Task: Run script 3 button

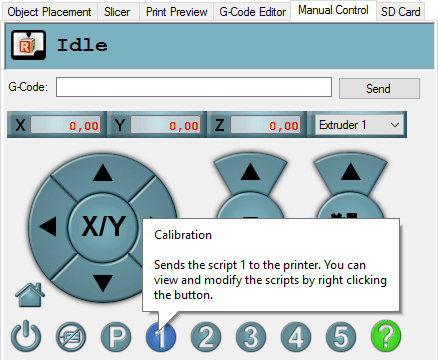Action: click(251, 337)
